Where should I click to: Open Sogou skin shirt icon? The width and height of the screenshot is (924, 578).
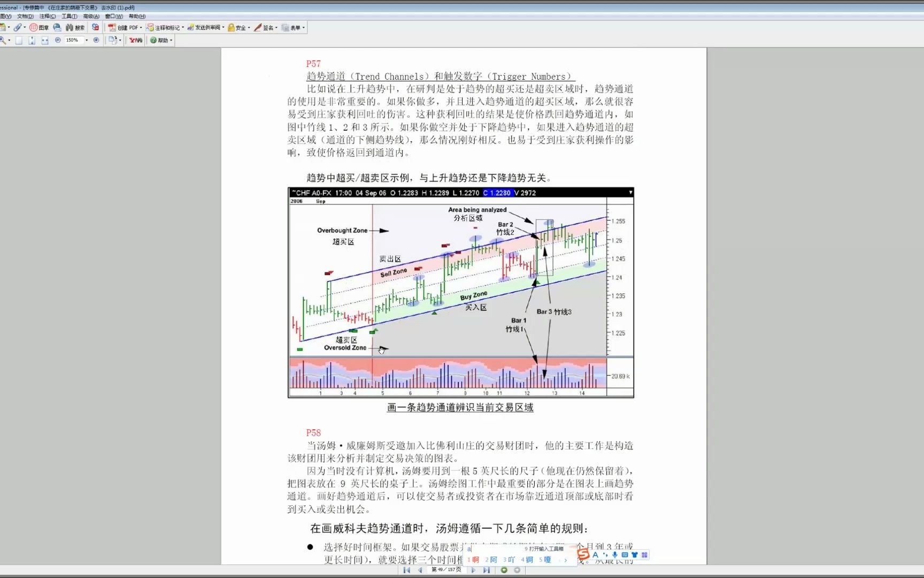pyautogui.click(x=634, y=555)
